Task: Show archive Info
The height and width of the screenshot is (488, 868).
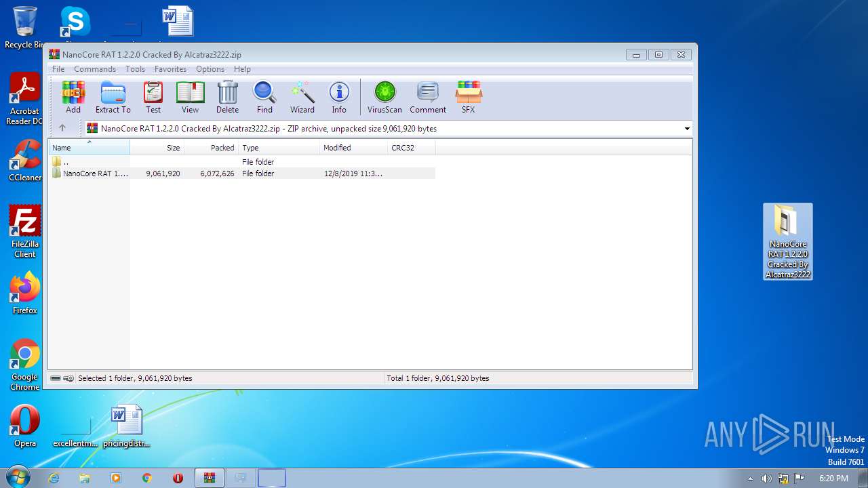Action: pos(339,98)
